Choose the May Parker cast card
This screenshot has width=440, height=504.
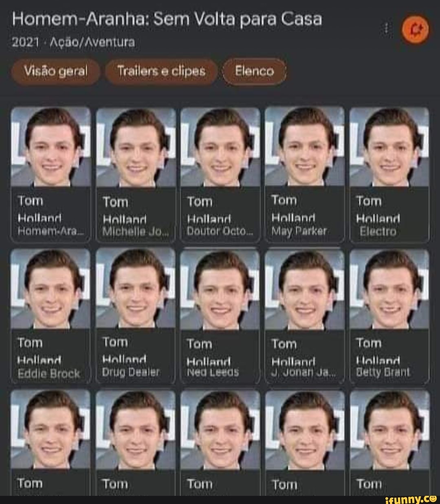pos(305,175)
